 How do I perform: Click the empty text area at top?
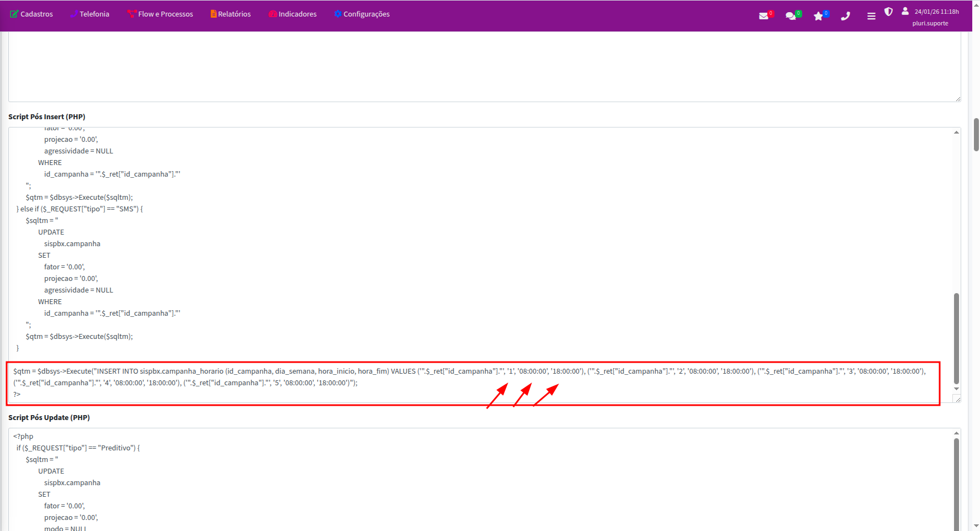coord(481,66)
